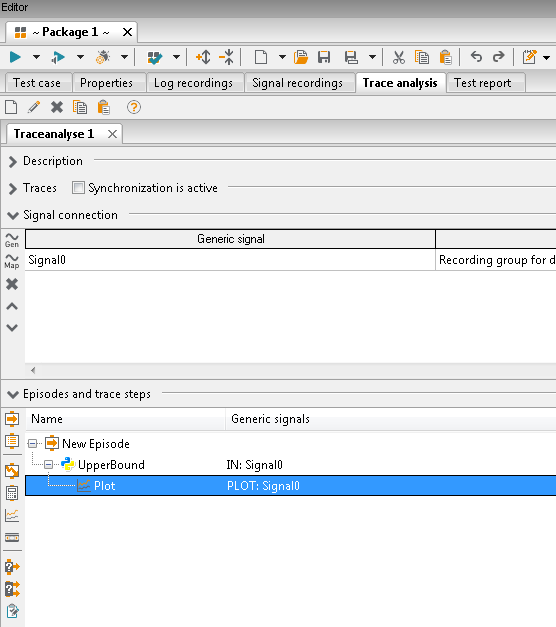Click the expand all icon
Screen dimensions: 556x627
click(203, 57)
